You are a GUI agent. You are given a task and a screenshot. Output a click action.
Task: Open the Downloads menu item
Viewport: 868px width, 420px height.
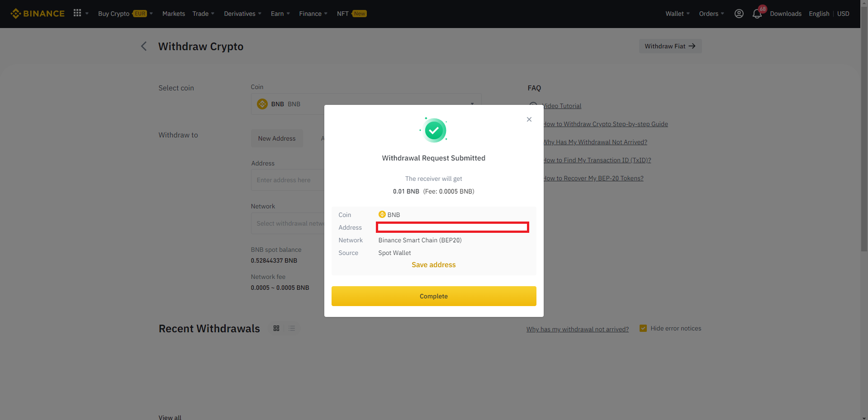[786, 14]
